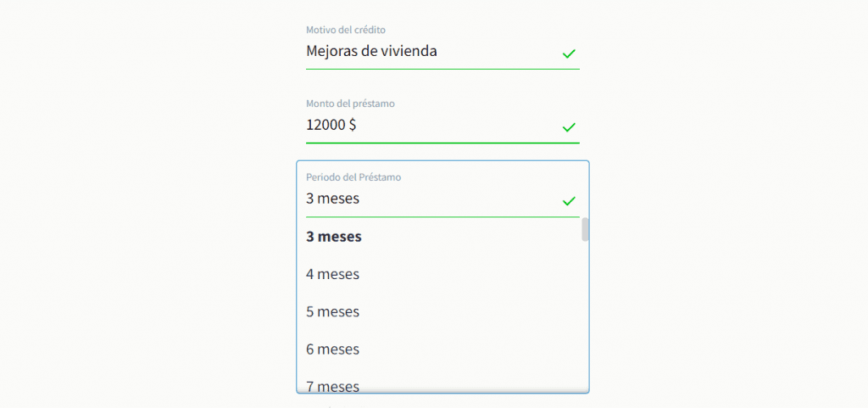Image resolution: width=868 pixels, height=408 pixels.
Task: Click the checkmark in Periodo del Préstamo field
Action: [569, 201]
